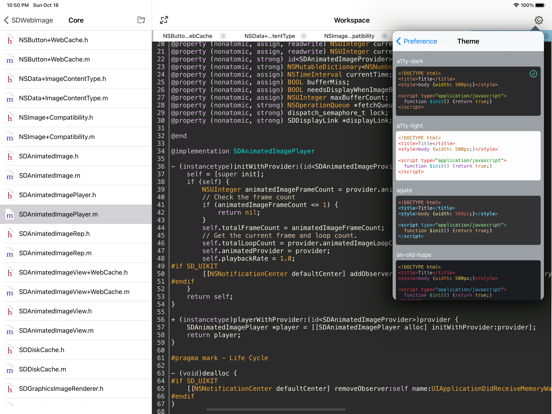Tap the folder icon in Core header
This screenshot has height=414, width=552.
point(141,20)
